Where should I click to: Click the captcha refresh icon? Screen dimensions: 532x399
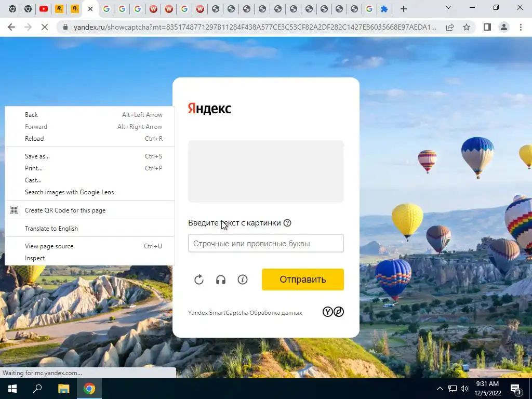(199, 280)
